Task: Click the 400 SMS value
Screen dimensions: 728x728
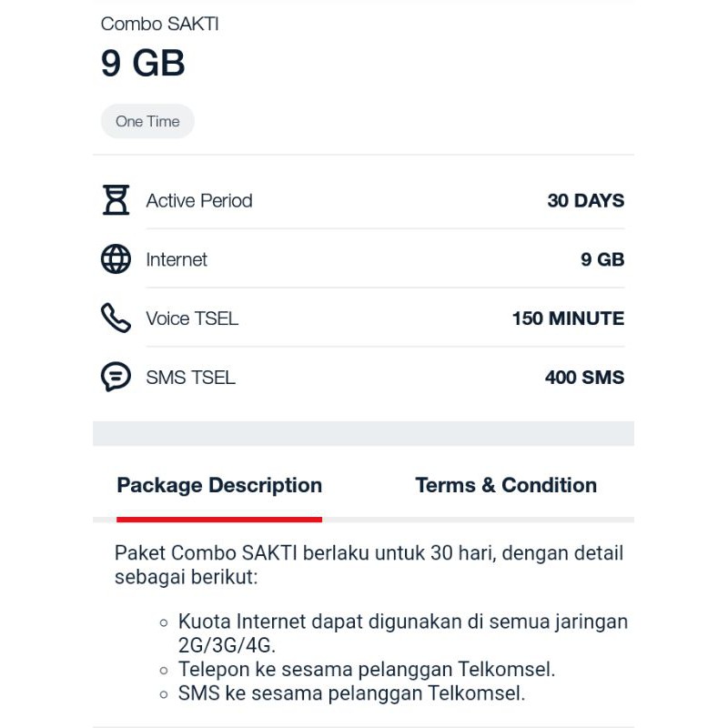Action: pos(584,377)
